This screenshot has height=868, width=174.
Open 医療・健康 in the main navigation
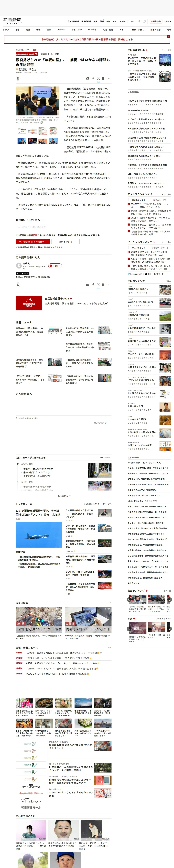click(x=156, y=30)
